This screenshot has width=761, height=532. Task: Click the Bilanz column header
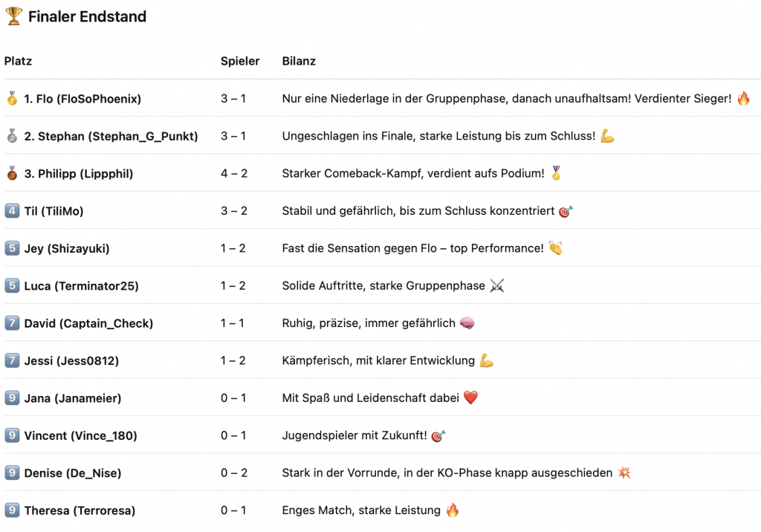299,61
